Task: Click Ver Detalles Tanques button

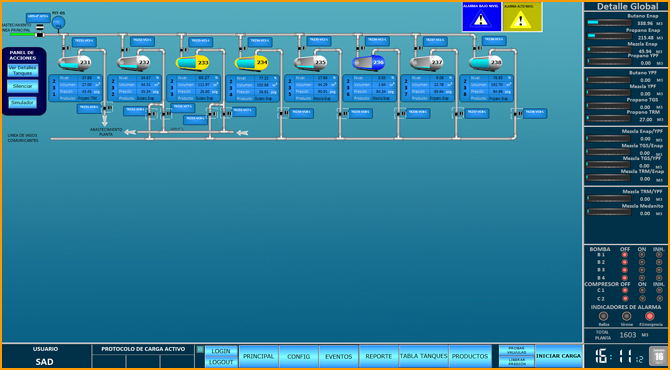Action: pos(23,70)
